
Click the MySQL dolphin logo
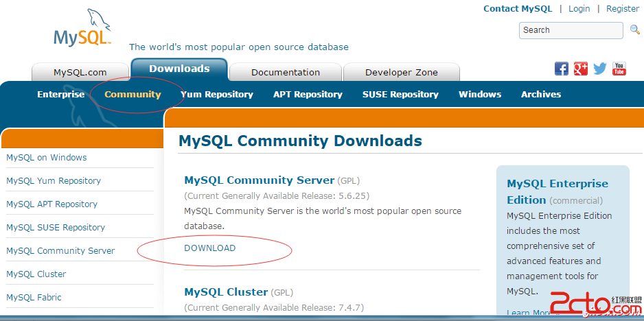click(82, 27)
